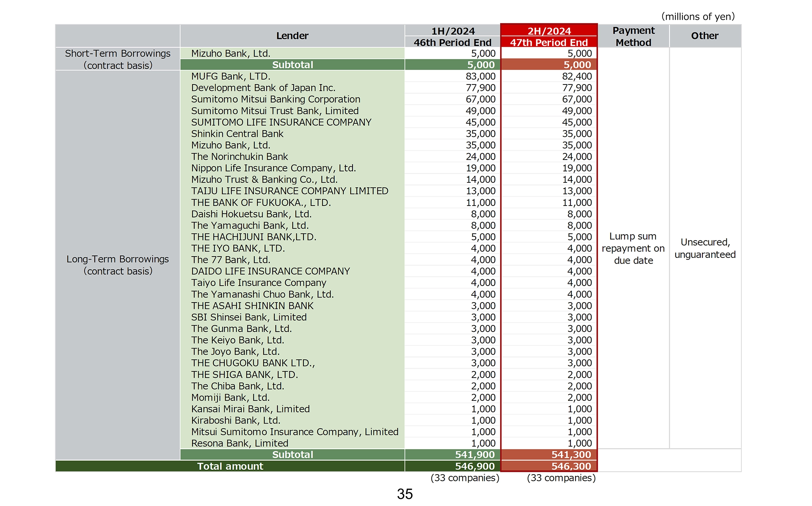
Task: Click the 'Shinkin Central Bank' lender
Action: point(237,134)
